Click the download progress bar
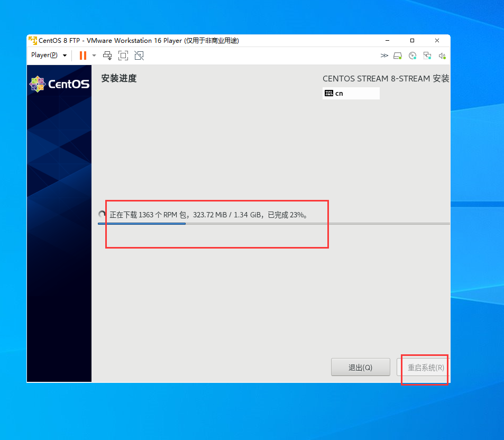Screen dimensions: 504x440 click(274, 223)
